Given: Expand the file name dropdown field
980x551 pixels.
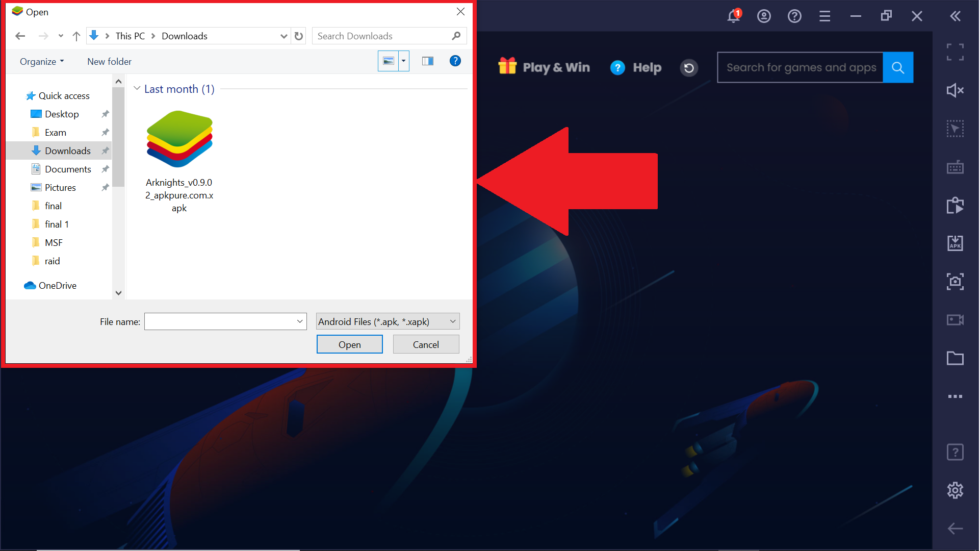Looking at the screenshot, I should pos(300,321).
